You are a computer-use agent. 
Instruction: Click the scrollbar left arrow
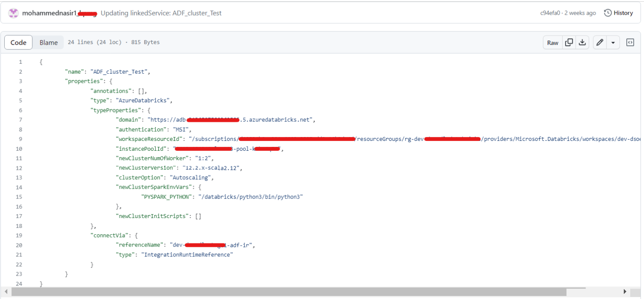[6, 292]
